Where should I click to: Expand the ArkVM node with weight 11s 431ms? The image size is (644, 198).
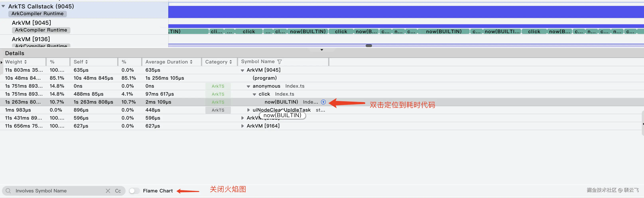pos(242,118)
